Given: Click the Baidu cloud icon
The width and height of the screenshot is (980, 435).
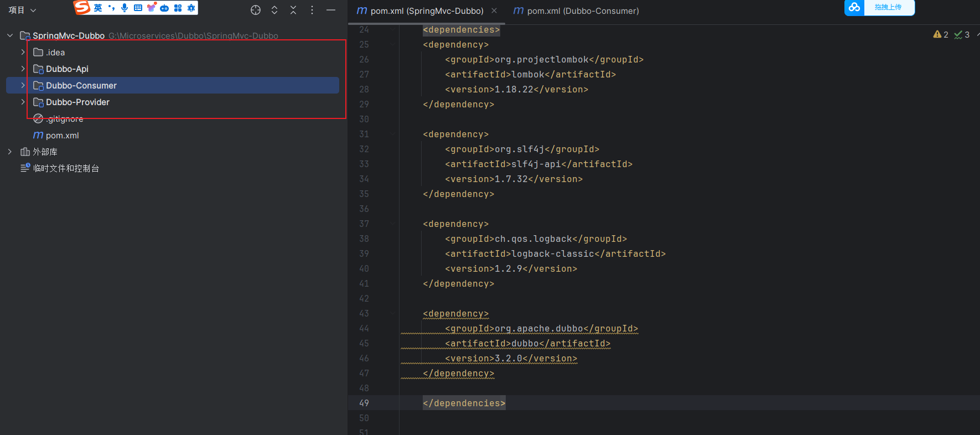Looking at the screenshot, I should [x=854, y=7].
